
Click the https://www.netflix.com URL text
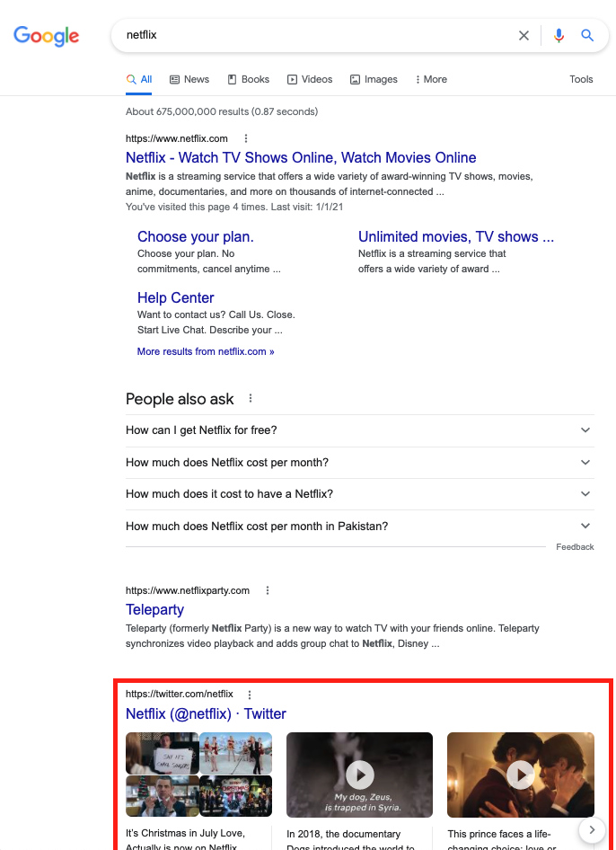coord(177,138)
